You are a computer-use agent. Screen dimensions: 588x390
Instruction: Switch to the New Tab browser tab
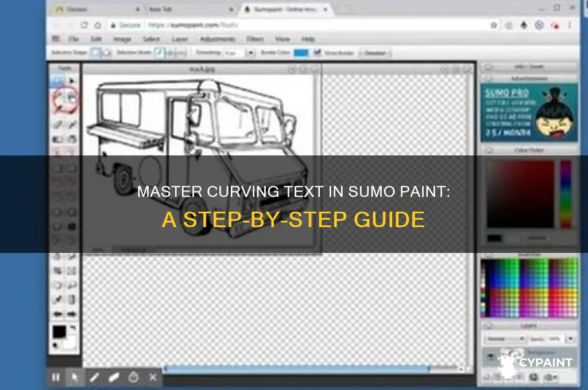(190, 9)
